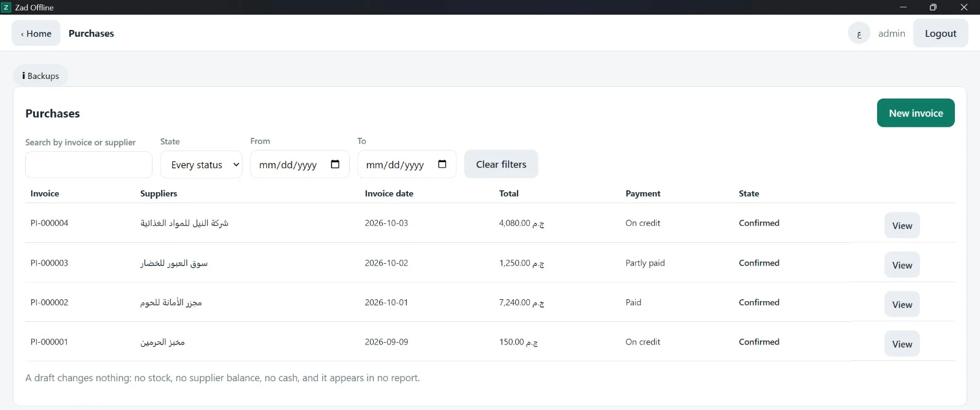This screenshot has height=410, width=980.
Task: Click the admin avatar circle
Action: coord(859,33)
